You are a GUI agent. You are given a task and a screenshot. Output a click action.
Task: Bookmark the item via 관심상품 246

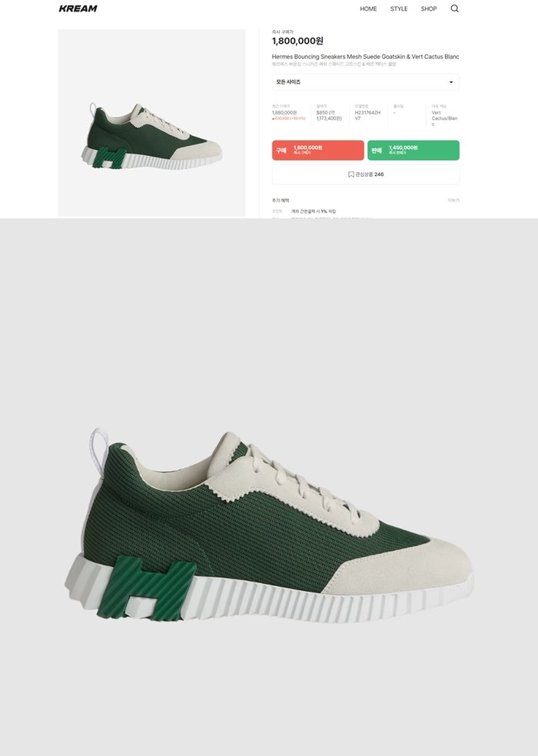[x=366, y=174]
